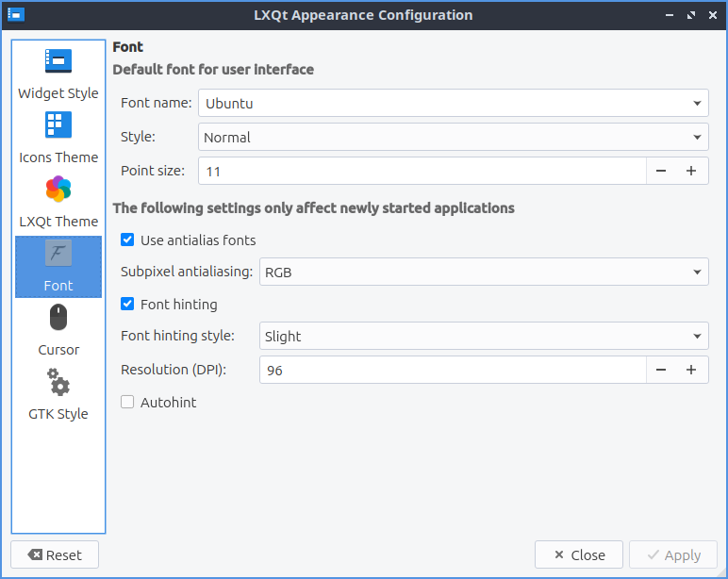The height and width of the screenshot is (579, 728).
Task: Select the GTK Style gears icon
Action: pos(58,382)
